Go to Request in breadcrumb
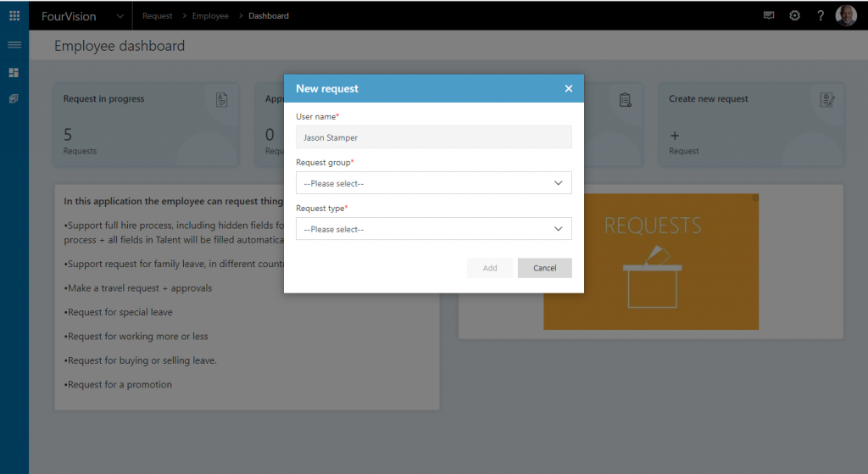 pyautogui.click(x=157, y=16)
